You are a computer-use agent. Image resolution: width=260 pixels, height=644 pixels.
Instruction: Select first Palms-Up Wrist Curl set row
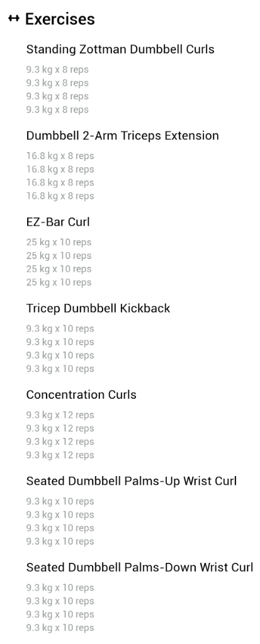click(60, 501)
